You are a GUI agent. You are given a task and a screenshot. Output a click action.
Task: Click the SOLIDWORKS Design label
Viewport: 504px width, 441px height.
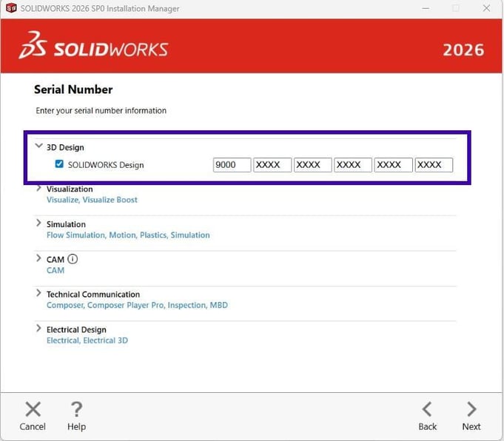(x=106, y=165)
